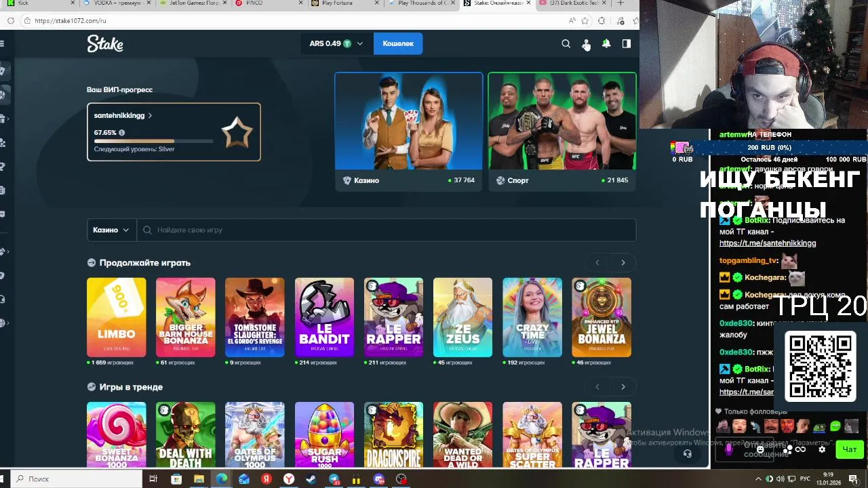Open live support headset icon
The image size is (868, 488).
point(688,453)
